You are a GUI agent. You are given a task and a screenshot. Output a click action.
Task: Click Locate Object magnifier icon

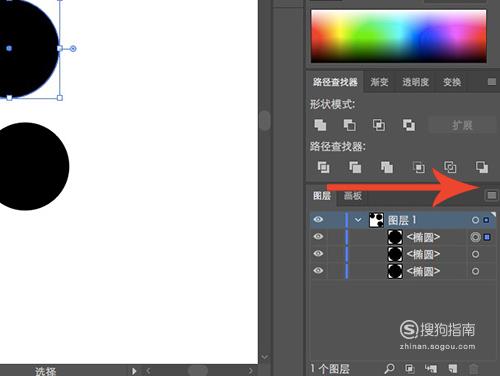pos(389,368)
